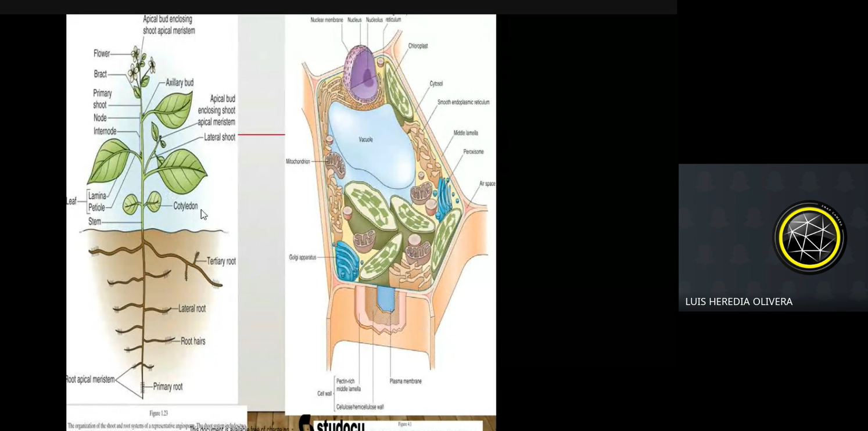This screenshot has width=868, height=431.
Task: Click the 'Tertiary root' label
Action: pos(221,261)
